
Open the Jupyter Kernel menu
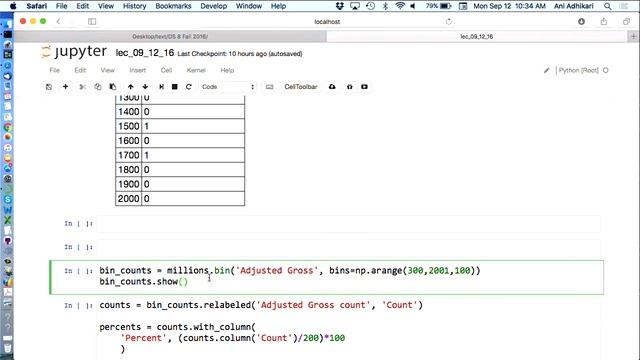point(196,70)
